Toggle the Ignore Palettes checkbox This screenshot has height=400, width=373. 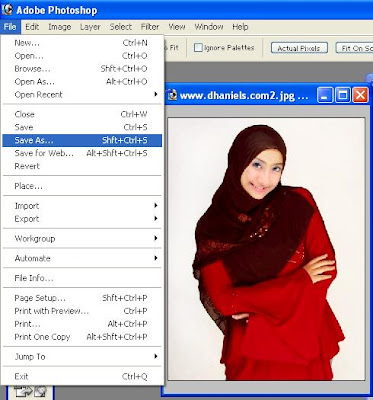[198, 48]
